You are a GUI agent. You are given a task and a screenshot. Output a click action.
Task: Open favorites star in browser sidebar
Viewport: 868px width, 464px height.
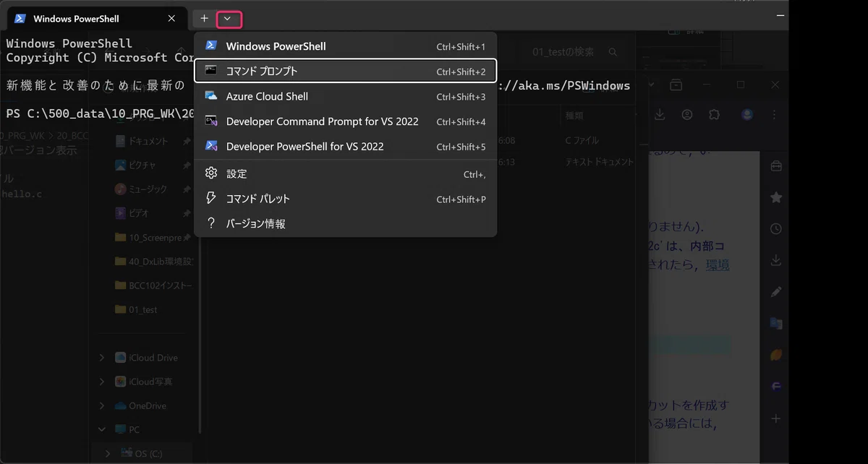pos(776,197)
